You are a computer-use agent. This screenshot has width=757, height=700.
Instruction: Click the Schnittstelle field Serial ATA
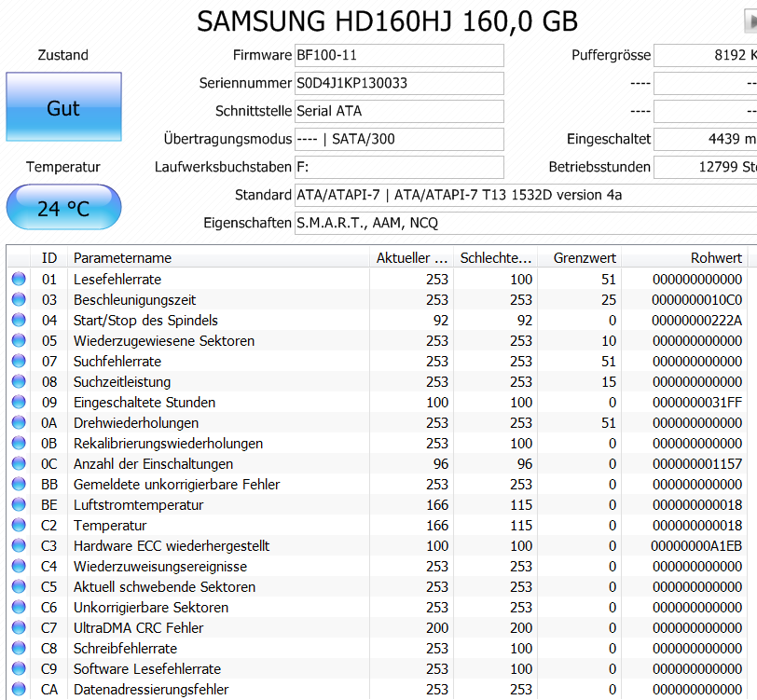click(x=399, y=112)
